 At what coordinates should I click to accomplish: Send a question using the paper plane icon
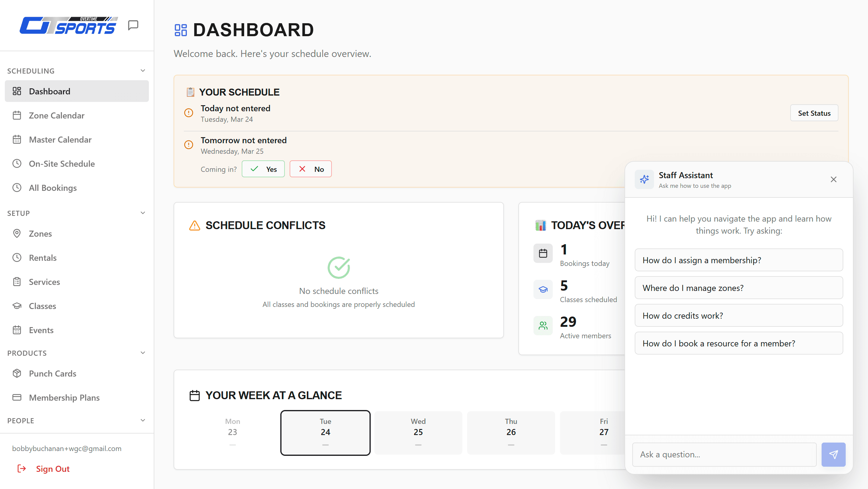(833, 454)
